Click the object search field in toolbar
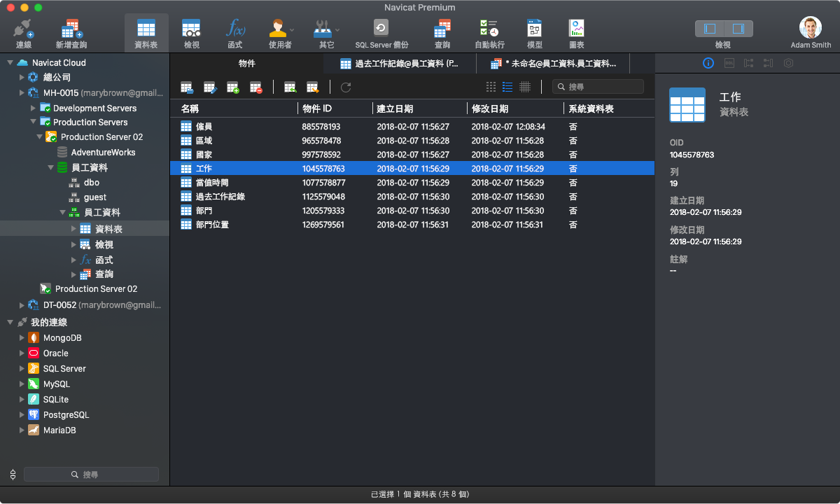Image resolution: width=840 pixels, height=504 pixels. tap(598, 87)
